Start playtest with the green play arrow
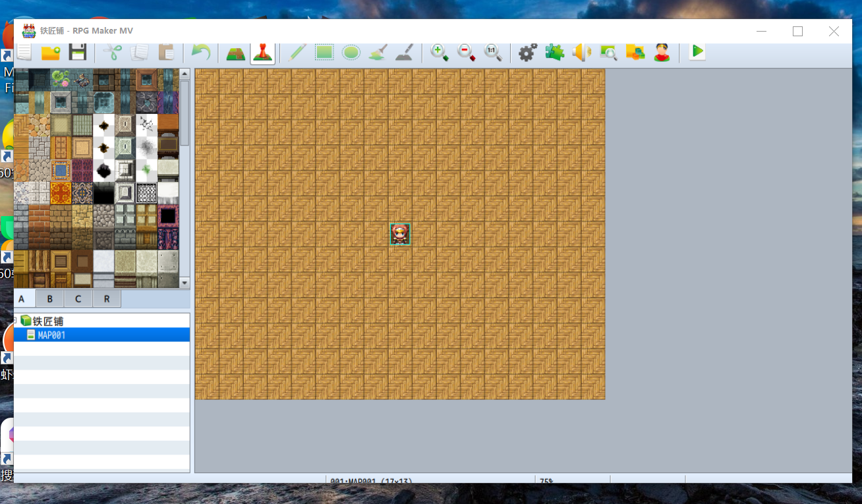 point(697,51)
